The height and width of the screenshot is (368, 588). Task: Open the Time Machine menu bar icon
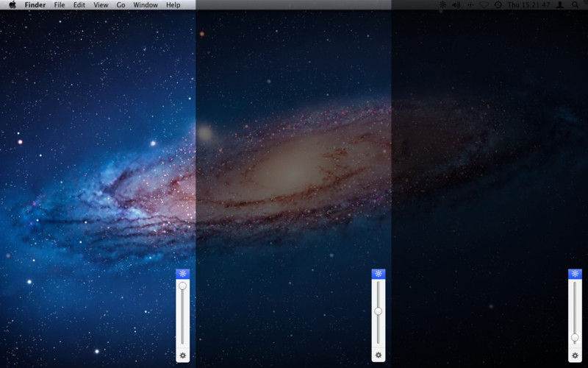click(498, 5)
